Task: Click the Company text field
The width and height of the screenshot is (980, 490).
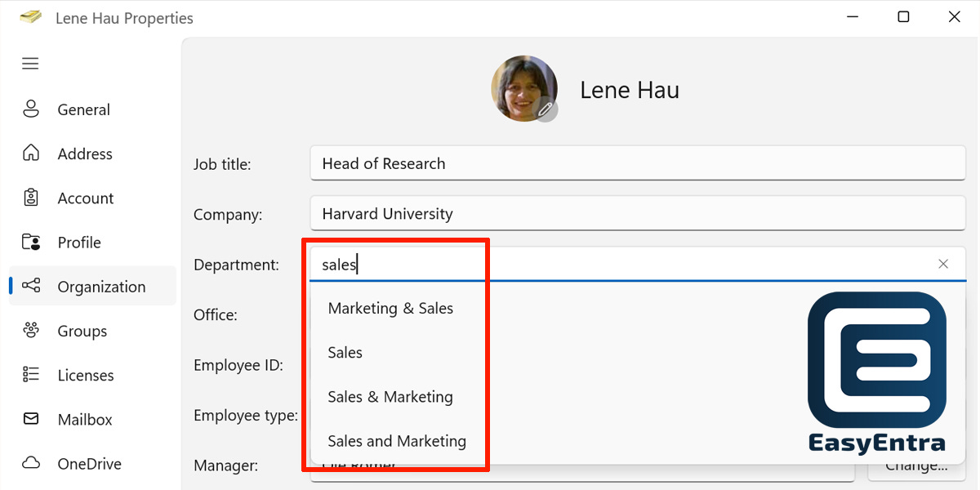Action: click(638, 214)
